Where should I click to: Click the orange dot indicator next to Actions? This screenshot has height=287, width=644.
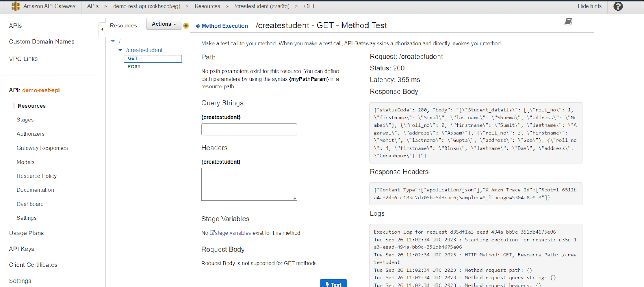coord(186,26)
